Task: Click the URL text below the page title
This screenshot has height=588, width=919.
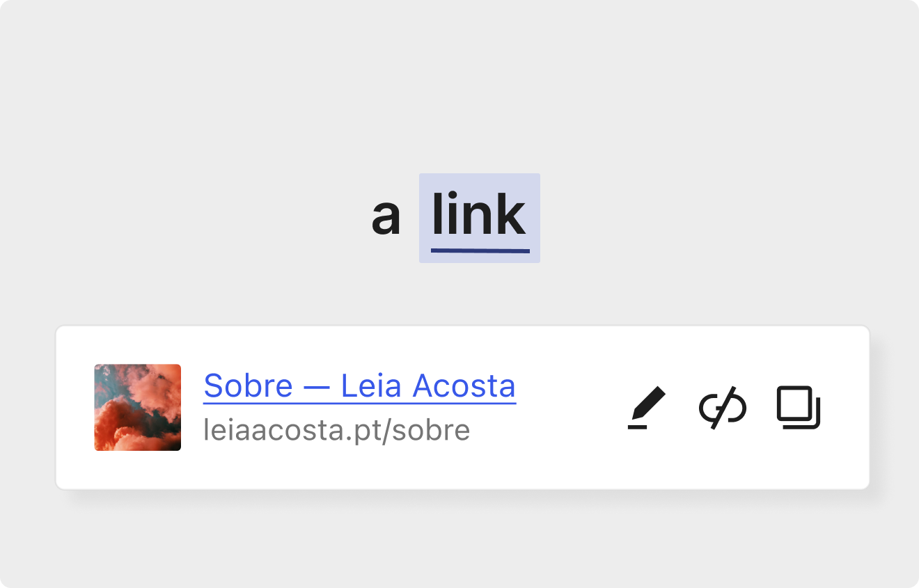Action: pyautogui.click(x=336, y=430)
